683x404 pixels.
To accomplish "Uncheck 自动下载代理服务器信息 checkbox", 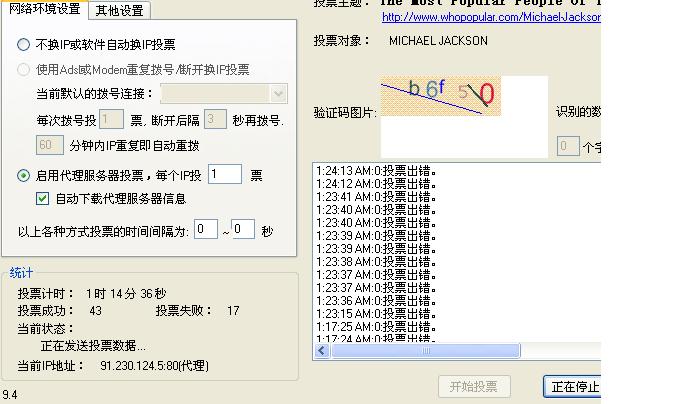I will (x=42, y=198).
